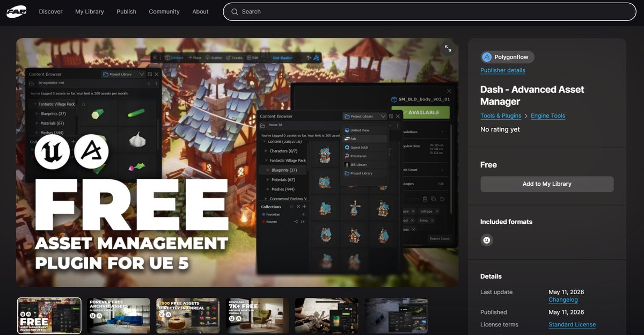644x335 pixels.
Task: Open the Publish menu
Action: [x=126, y=12]
